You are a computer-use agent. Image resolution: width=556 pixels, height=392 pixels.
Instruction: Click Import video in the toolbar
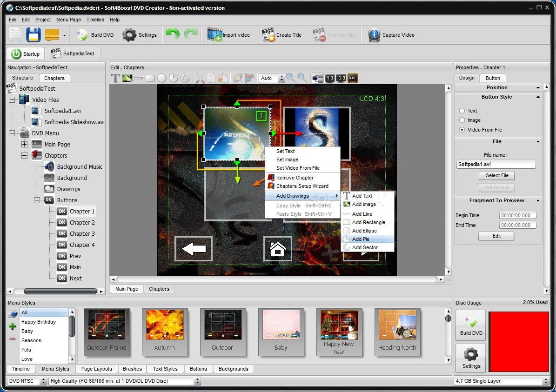coord(229,35)
